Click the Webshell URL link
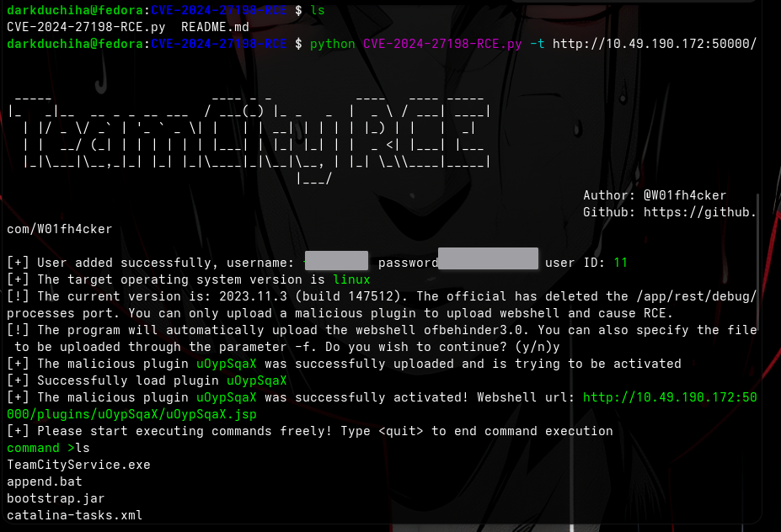 (382, 406)
